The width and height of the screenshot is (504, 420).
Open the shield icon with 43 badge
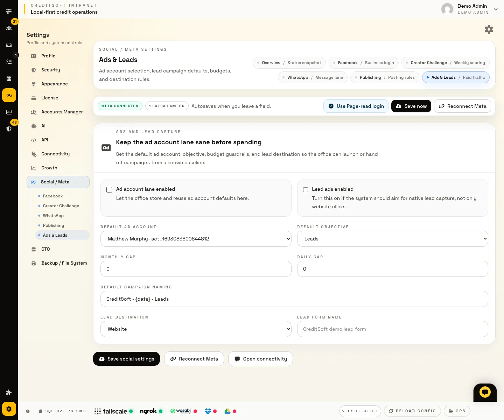pyautogui.click(x=9, y=128)
